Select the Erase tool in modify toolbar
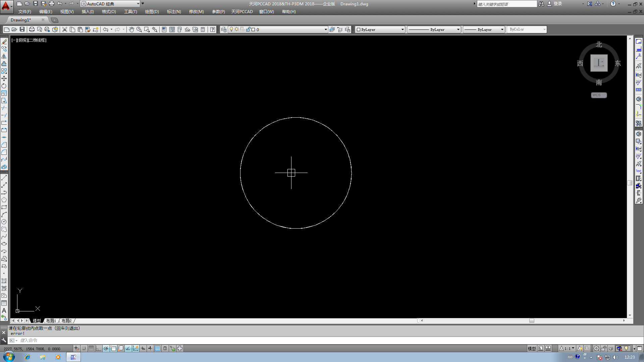 (x=4, y=42)
